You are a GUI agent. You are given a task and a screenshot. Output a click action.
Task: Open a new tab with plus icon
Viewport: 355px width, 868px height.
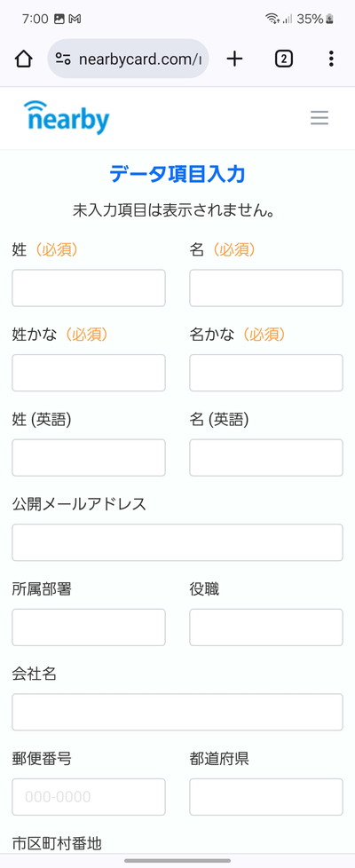235,59
